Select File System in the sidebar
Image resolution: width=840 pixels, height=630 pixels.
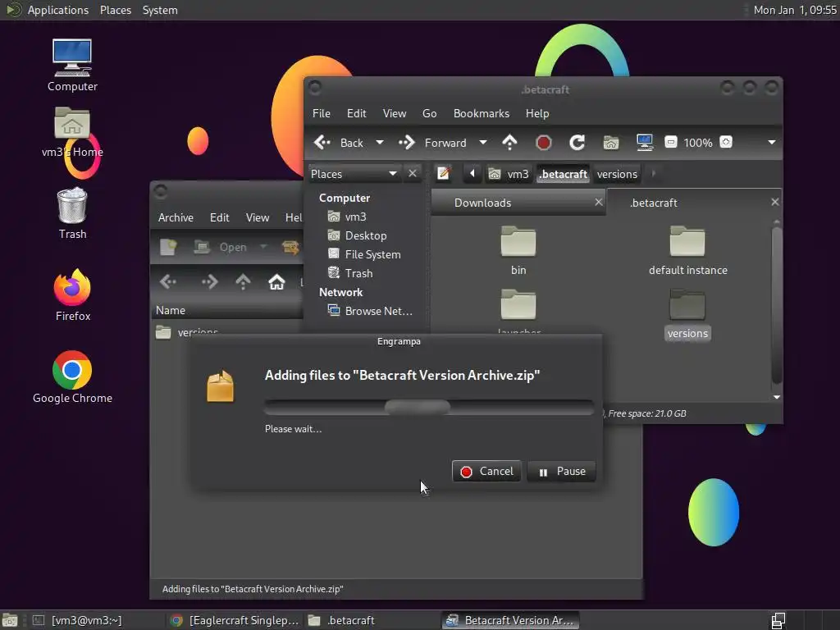click(372, 254)
